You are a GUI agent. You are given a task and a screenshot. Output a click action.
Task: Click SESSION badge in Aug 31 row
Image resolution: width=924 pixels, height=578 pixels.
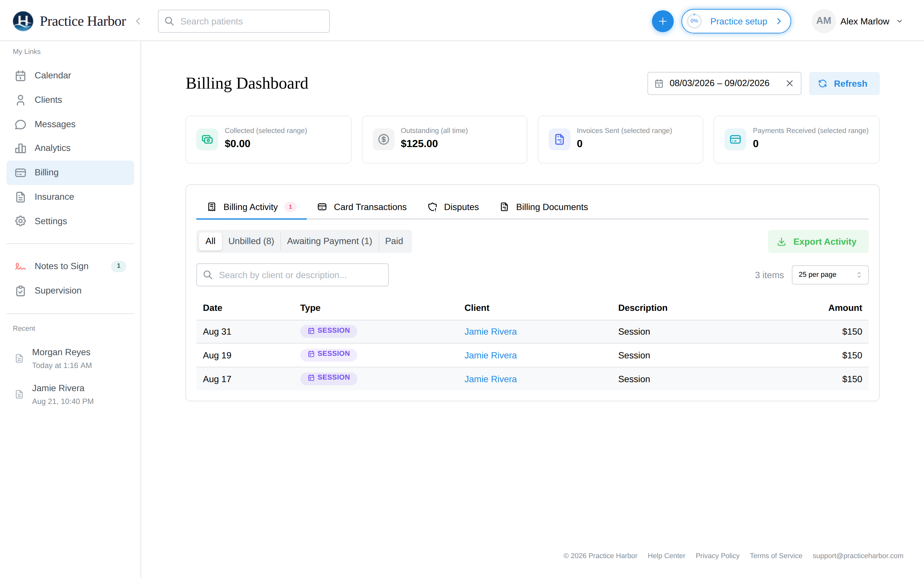pos(329,331)
